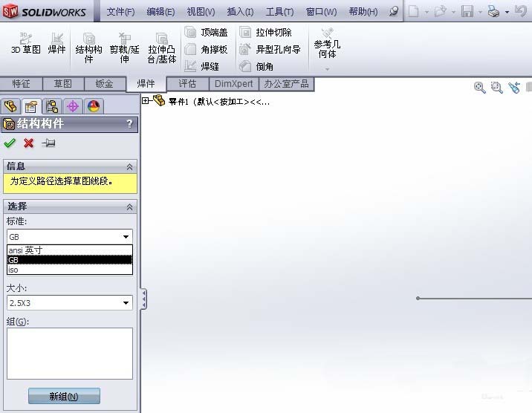Open the 标准 GB dropdown
The width and height of the screenshot is (532, 413).
coord(70,237)
